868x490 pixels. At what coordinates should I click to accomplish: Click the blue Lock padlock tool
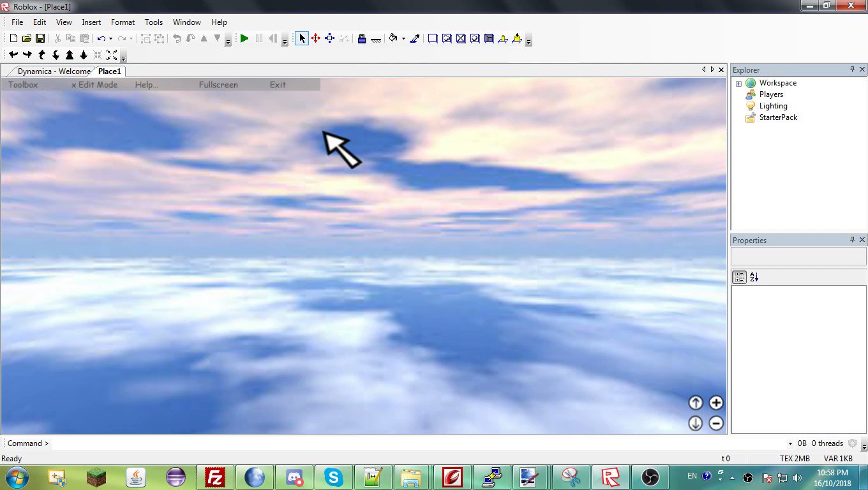pyautogui.click(x=361, y=38)
